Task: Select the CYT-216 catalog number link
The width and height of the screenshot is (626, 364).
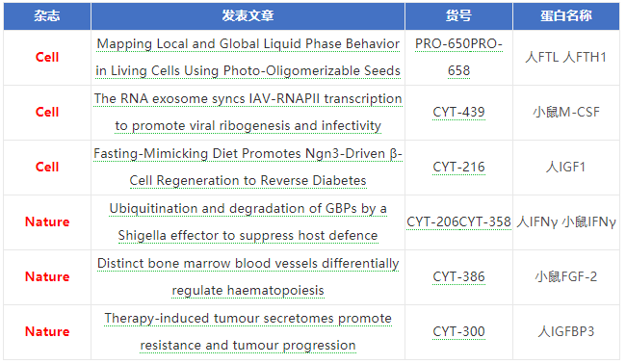Action: [x=458, y=167]
